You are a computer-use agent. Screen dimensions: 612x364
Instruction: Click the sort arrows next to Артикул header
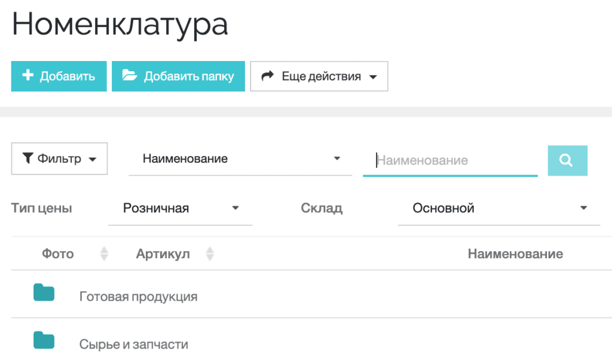pyautogui.click(x=210, y=253)
